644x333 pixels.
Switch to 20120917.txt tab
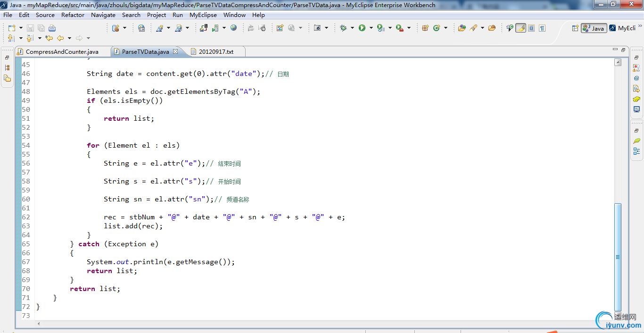(x=216, y=51)
